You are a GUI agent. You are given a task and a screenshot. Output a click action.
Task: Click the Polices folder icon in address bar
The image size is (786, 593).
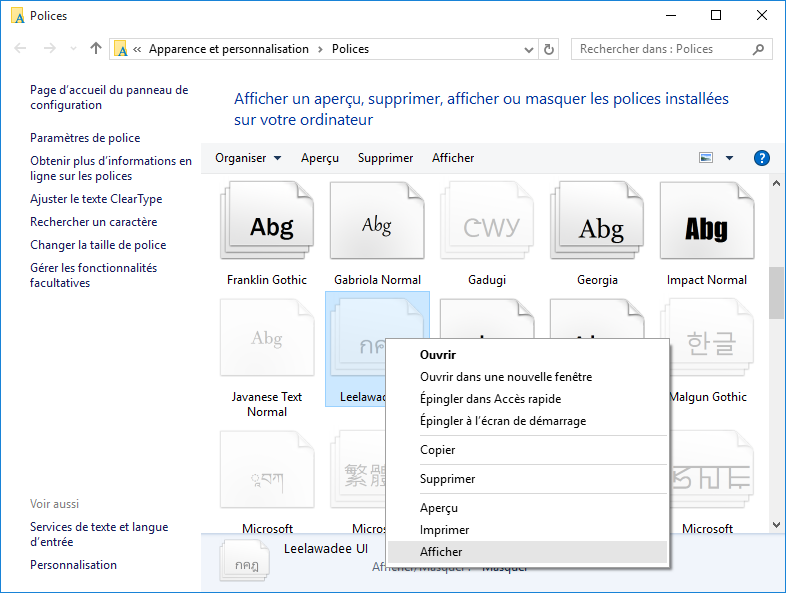[121, 49]
